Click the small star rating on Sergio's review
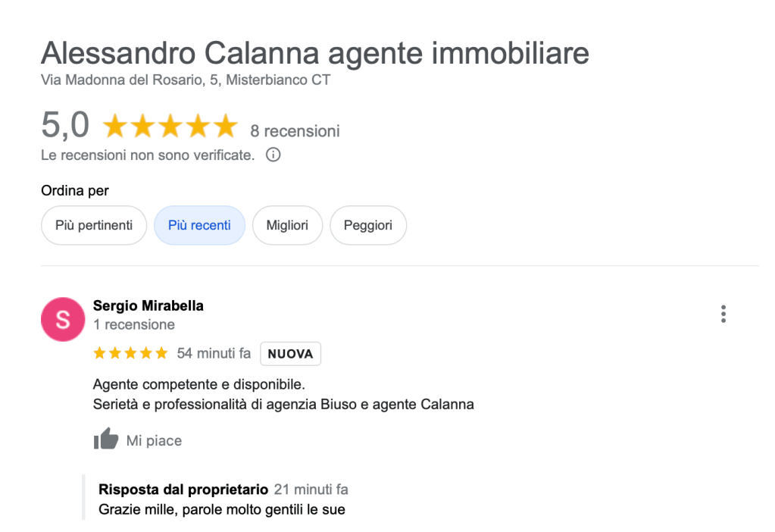Image resolution: width=775 pixels, height=532 pixels. pyautogui.click(x=130, y=353)
